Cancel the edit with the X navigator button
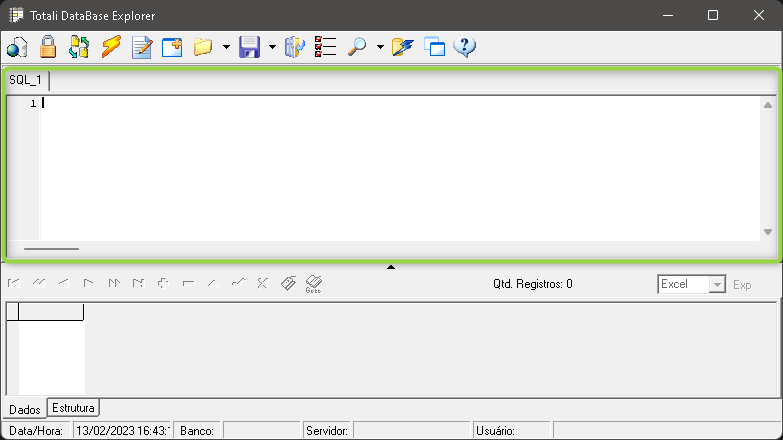Image resolution: width=783 pixels, height=440 pixels. tap(263, 283)
